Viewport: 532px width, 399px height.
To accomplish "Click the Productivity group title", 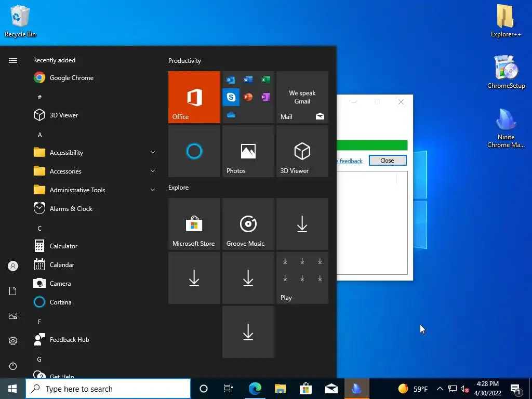I will (184, 61).
